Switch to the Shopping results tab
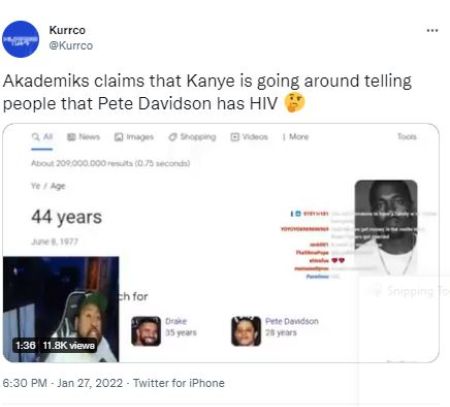The image size is (450, 407). (x=192, y=137)
